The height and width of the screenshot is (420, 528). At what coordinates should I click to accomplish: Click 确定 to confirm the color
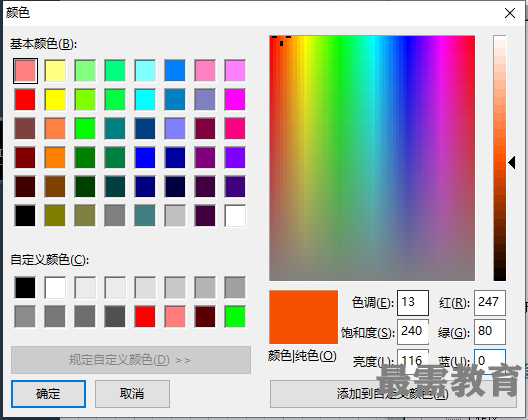(x=48, y=394)
